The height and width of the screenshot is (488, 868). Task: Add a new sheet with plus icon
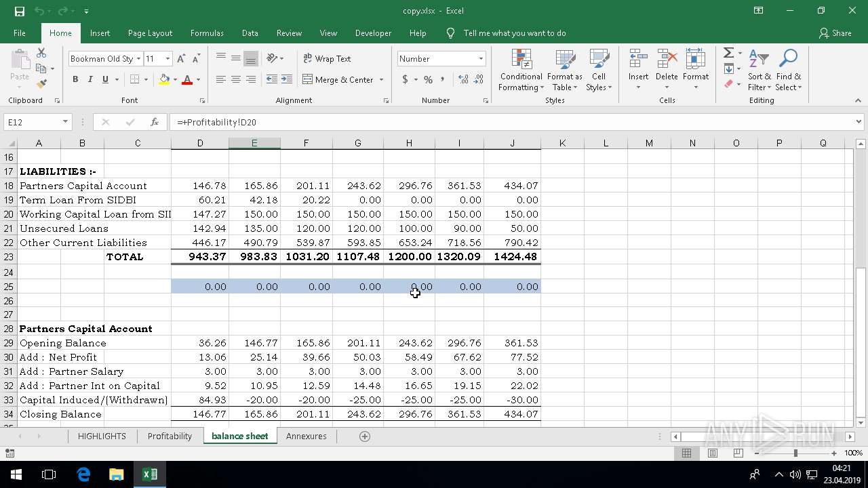[365, 436]
